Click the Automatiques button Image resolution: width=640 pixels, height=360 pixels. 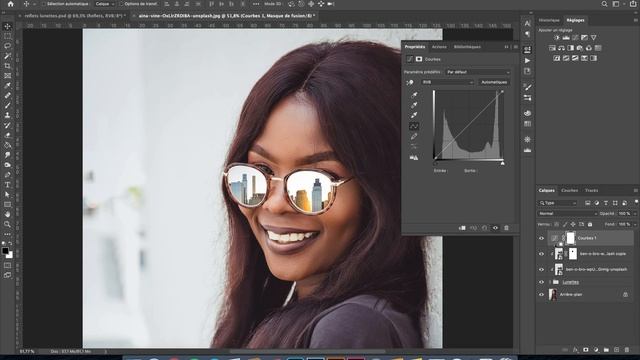[494, 82]
